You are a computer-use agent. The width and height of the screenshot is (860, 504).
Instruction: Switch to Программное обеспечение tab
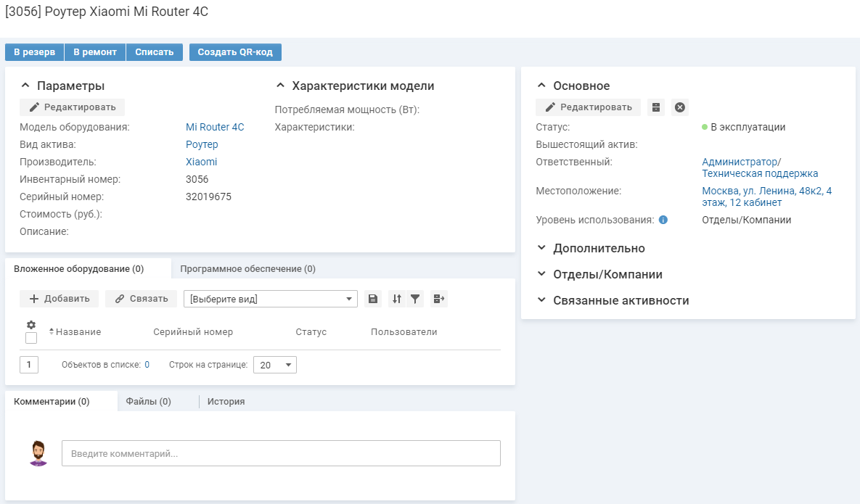click(247, 268)
